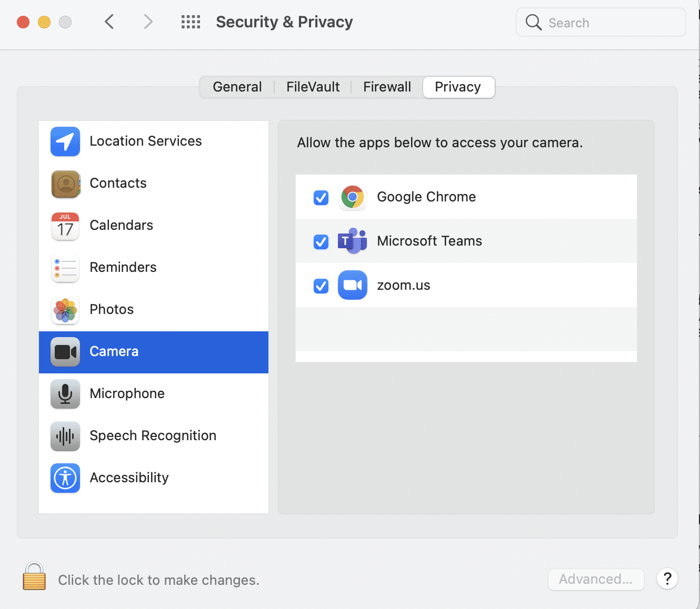The image size is (700, 609).
Task: Select the Accessibility icon
Action: tap(65, 478)
